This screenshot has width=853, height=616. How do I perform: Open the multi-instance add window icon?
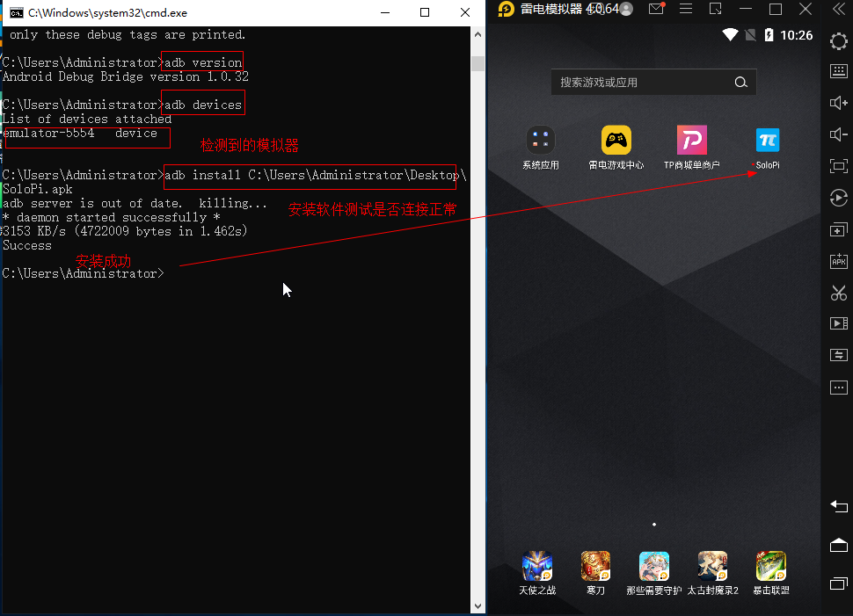click(838, 229)
